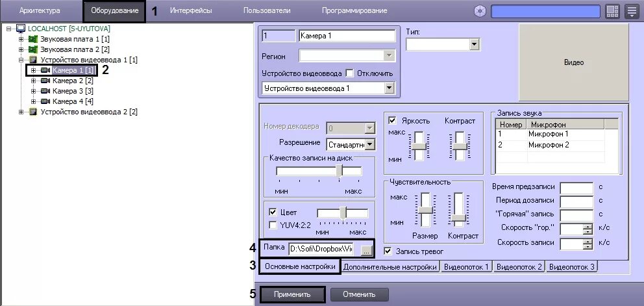
Task: Click the blue search field at top
Action: tap(545, 12)
